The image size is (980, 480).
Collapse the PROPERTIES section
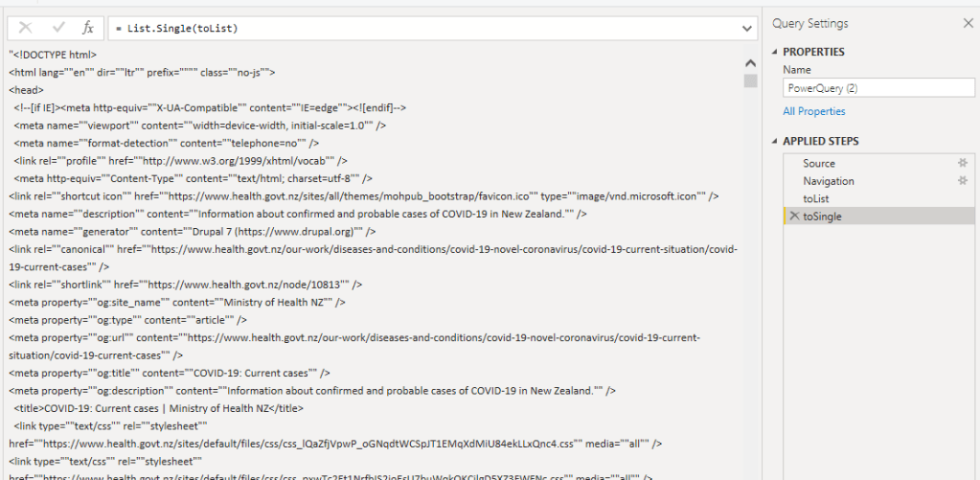(x=773, y=52)
